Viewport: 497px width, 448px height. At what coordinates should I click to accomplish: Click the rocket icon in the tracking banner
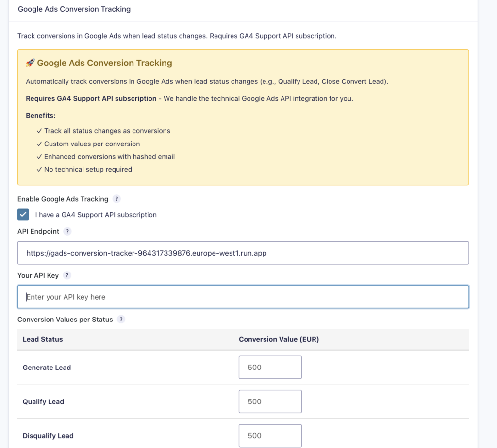point(30,63)
